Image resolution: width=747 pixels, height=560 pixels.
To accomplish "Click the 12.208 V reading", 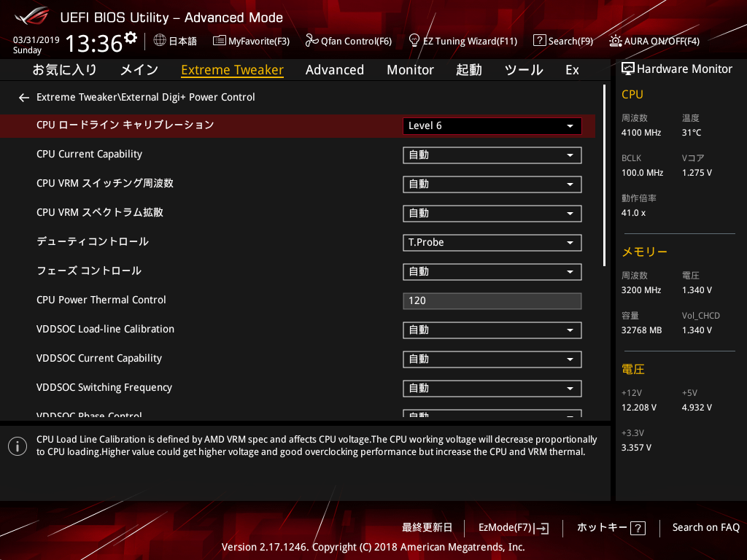I will coord(638,408).
